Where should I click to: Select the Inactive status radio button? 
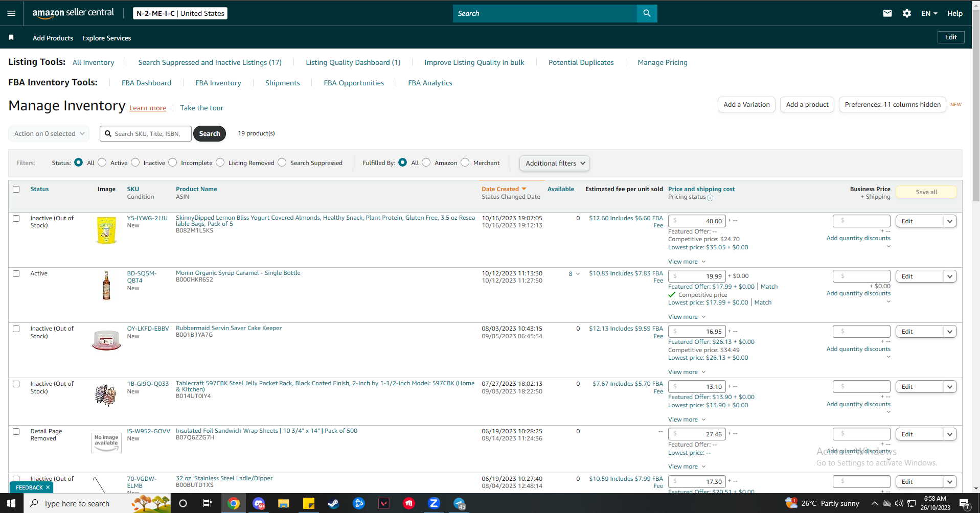coord(135,162)
